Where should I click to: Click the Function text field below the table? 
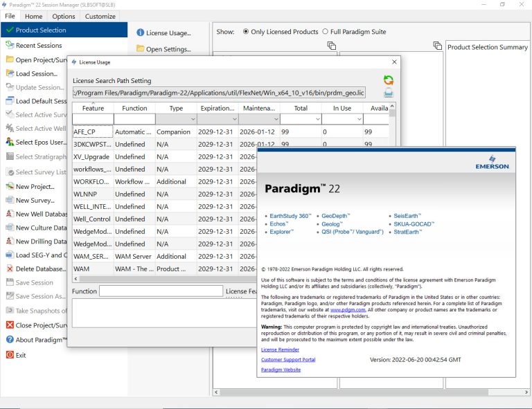click(x=161, y=291)
